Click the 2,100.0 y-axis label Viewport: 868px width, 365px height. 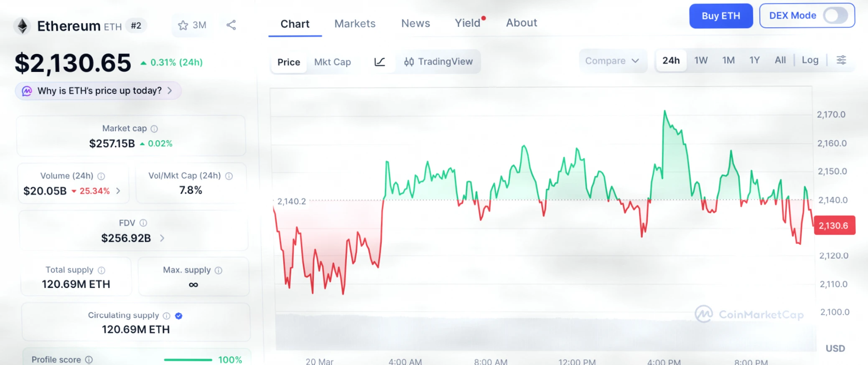click(835, 312)
